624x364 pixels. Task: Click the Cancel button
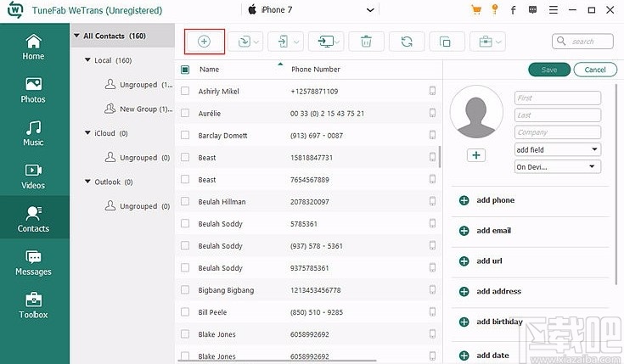coord(595,70)
